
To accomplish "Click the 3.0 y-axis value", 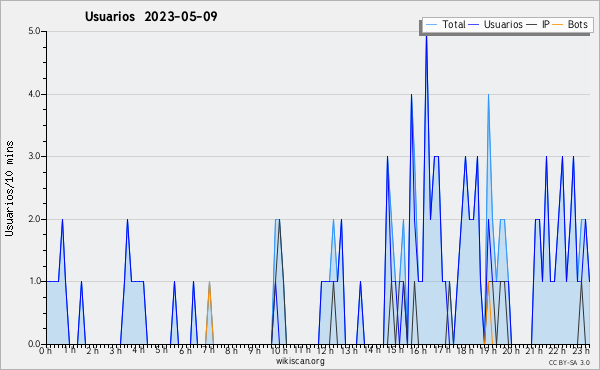I will pyautogui.click(x=34, y=156).
